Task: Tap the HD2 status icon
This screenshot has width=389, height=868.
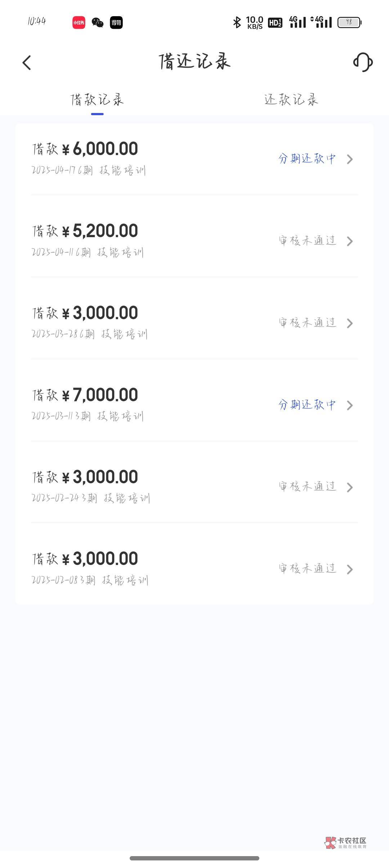Action: tap(275, 23)
